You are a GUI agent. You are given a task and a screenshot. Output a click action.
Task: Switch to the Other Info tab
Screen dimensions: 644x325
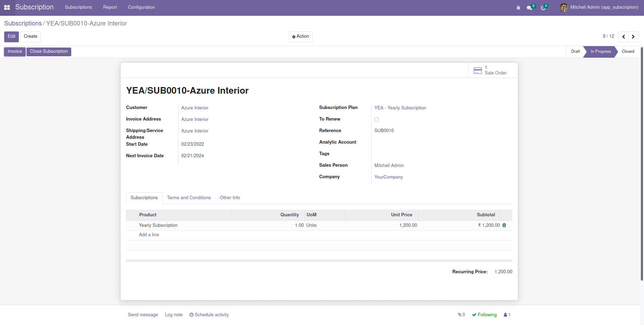point(230,198)
